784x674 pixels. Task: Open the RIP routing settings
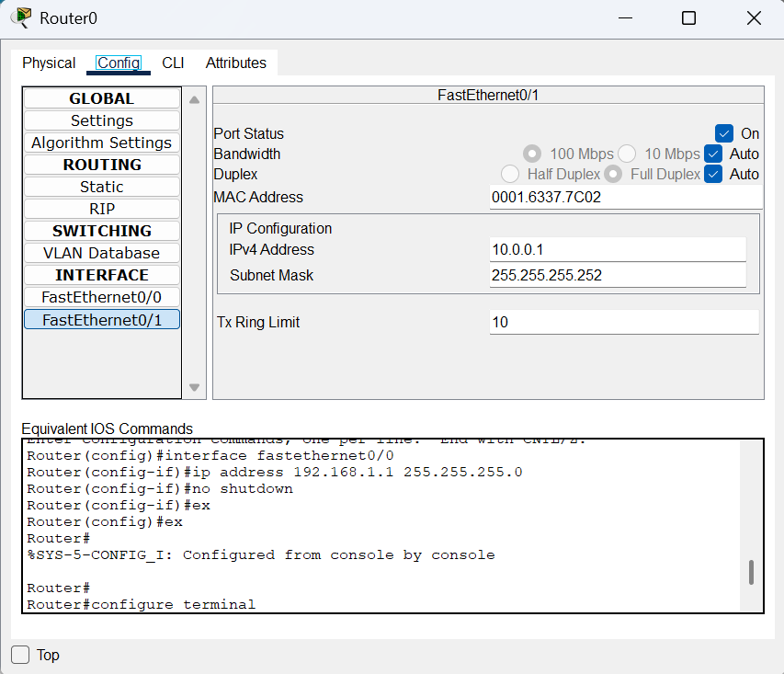(102, 209)
